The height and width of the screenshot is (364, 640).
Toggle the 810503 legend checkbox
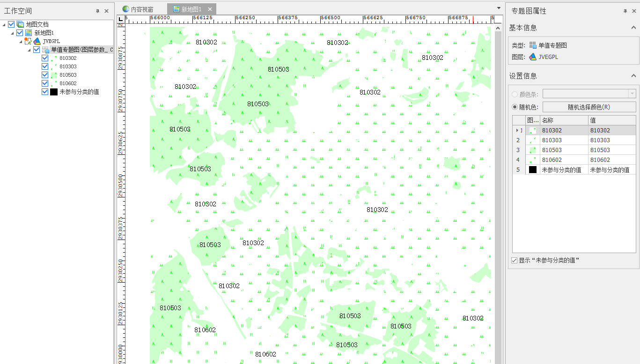tap(45, 75)
